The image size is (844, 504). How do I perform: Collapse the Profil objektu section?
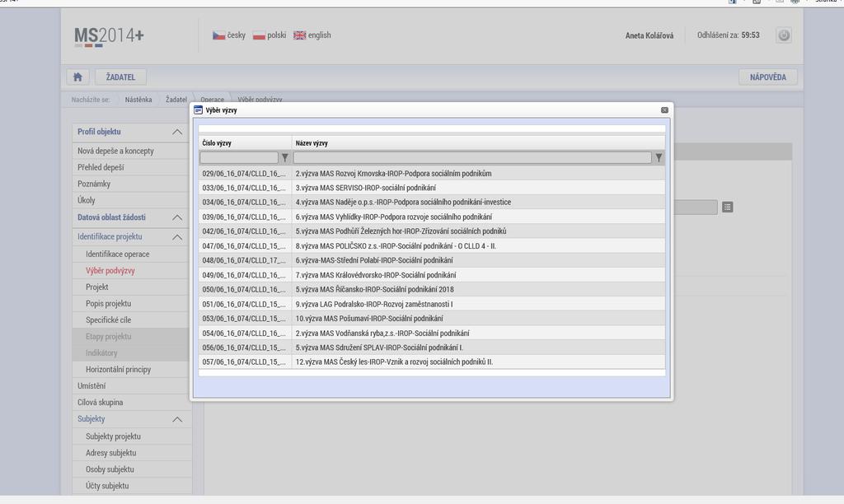pyautogui.click(x=177, y=132)
